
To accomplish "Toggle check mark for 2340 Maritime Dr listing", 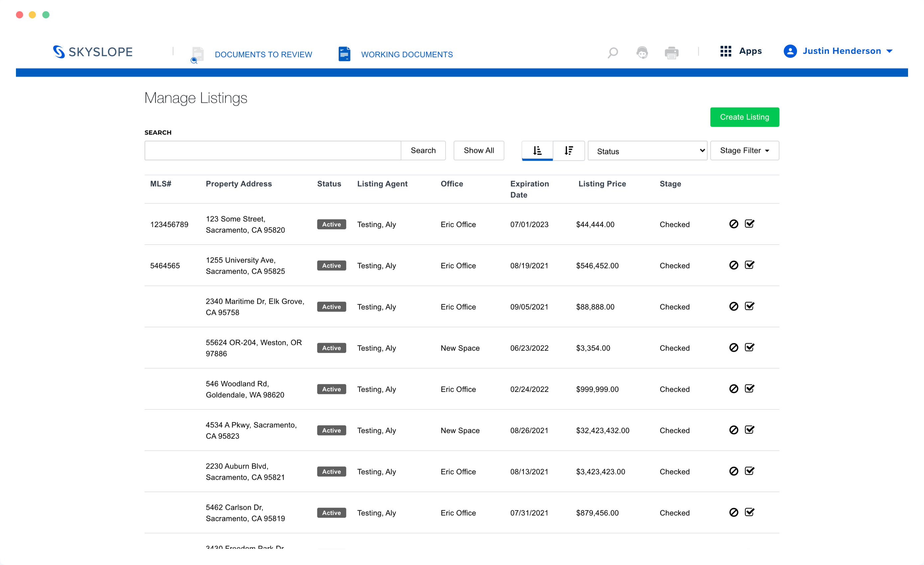I will (x=749, y=306).
